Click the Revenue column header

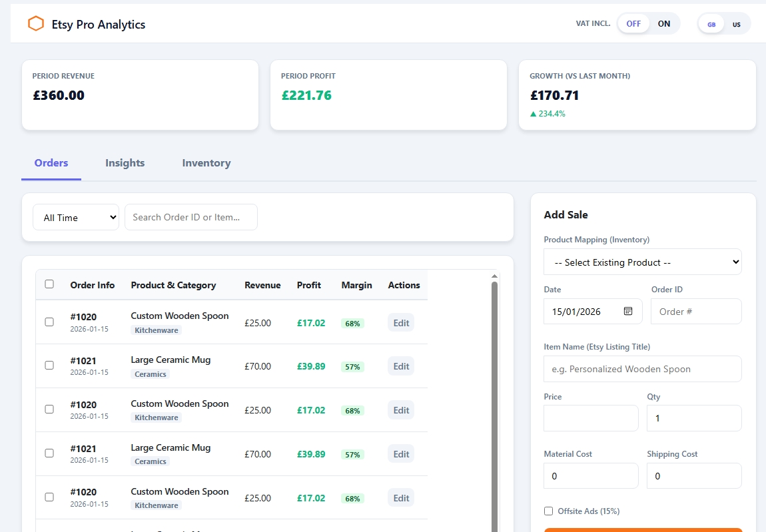[262, 285]
